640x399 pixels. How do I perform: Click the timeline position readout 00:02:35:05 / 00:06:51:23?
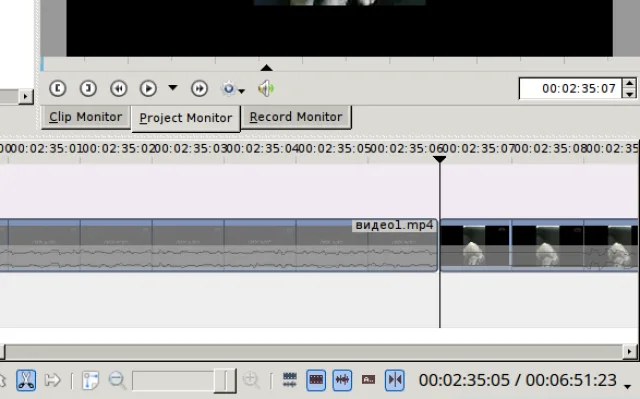pos(518,380)
